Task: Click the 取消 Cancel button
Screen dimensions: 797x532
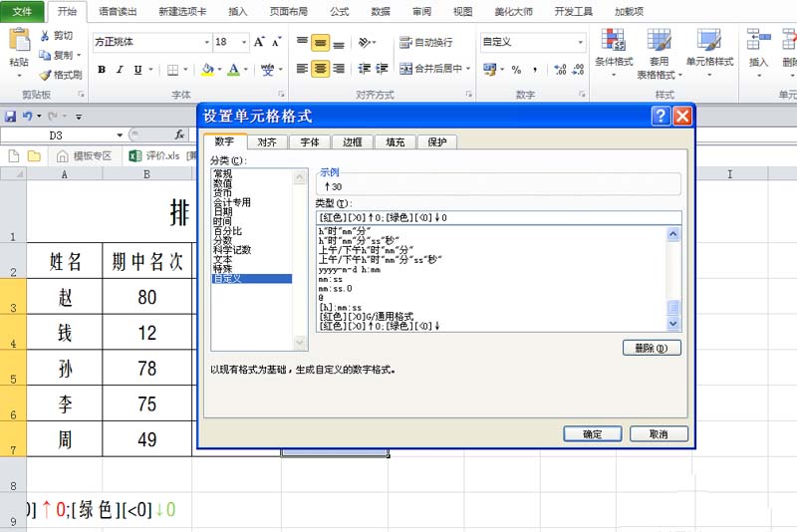Action: click(659, 434)
